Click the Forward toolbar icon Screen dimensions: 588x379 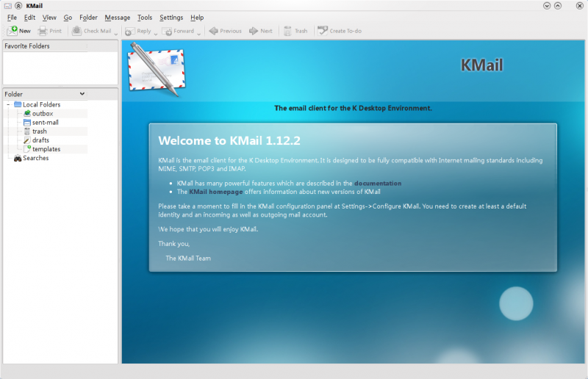coord(167,31)
